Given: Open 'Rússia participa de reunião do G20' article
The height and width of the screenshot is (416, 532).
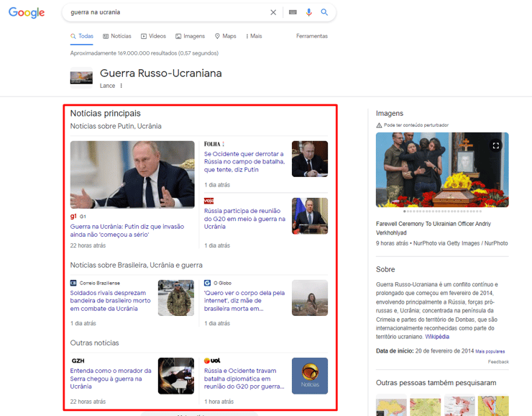Looking at the screenshot, I should (x=244, y=219).
